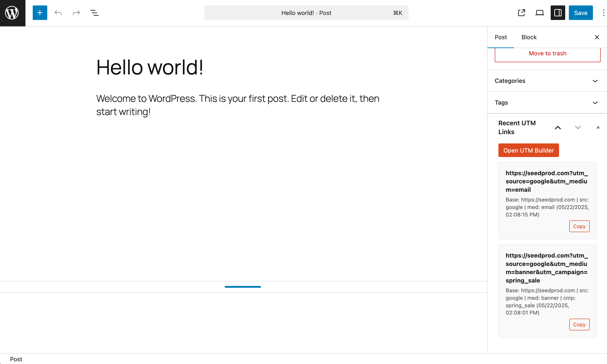Move the Recent UTM Links panel up
Image resolution: width=607 pixels, height=364 pixels.
point(558,128)
